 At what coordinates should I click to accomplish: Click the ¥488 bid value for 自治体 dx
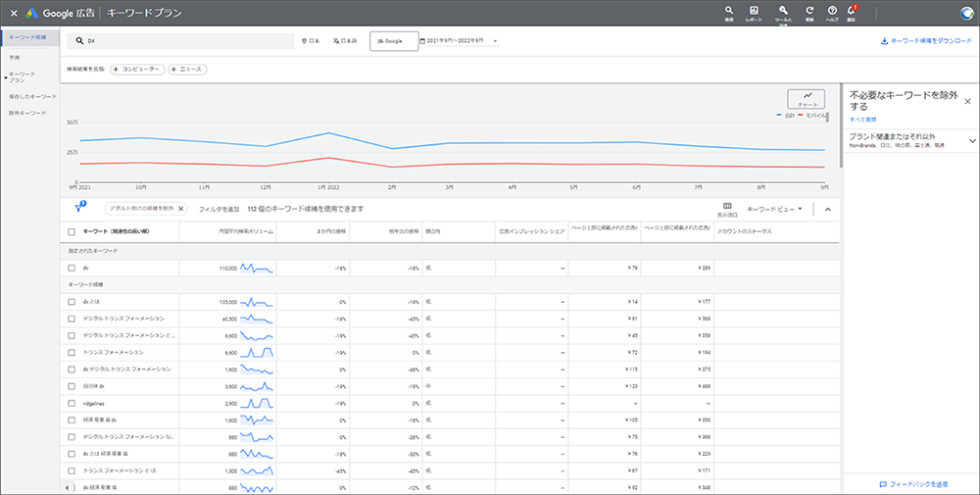703,386
